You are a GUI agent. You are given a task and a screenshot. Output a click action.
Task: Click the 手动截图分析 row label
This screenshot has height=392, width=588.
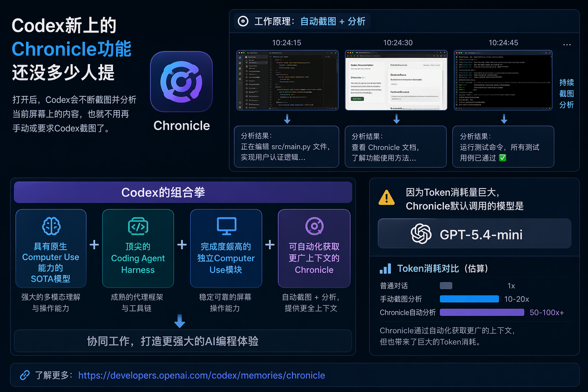click(401, 299)
